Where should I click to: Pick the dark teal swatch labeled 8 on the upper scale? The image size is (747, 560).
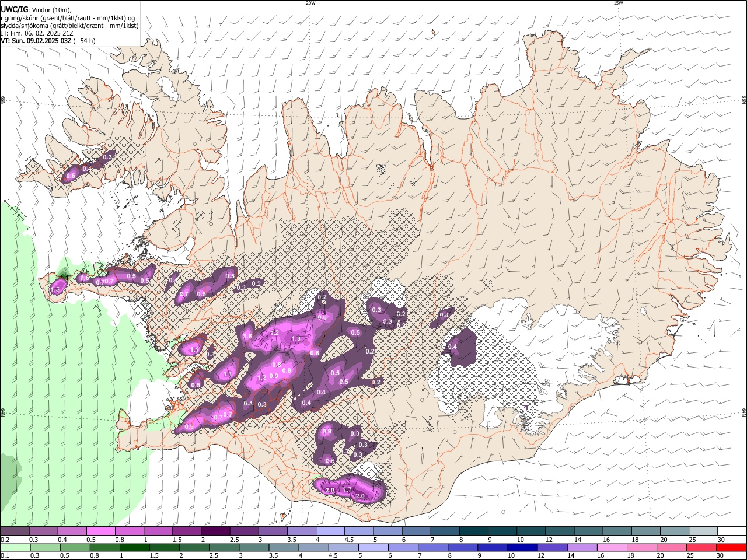point(473,531)
